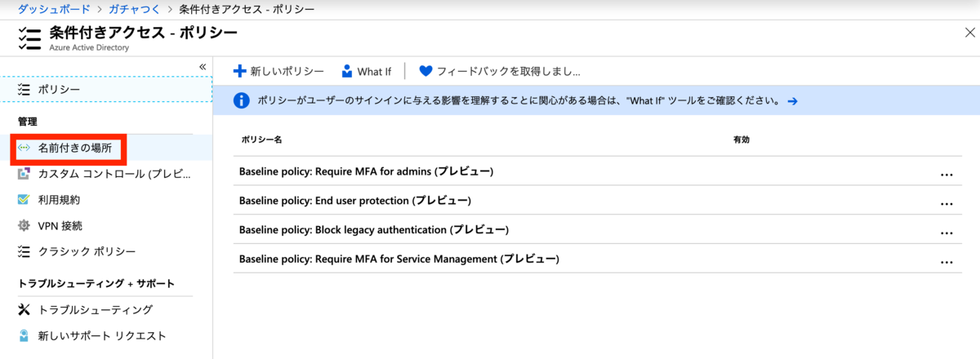Click the 新しいサポート リクエスト person icon
Viewport: 980px width, 359px height.
24,335
